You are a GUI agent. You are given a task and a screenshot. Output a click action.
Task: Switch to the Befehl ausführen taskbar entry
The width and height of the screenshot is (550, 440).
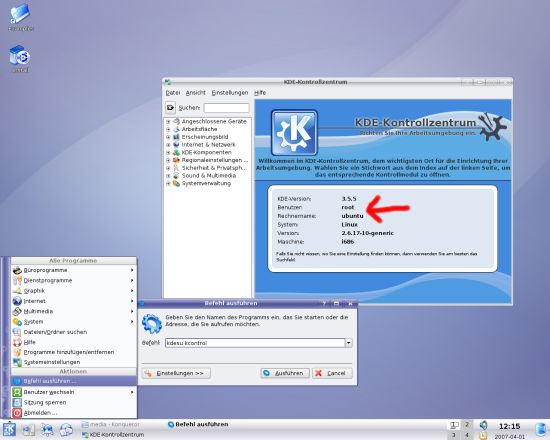click(x=198, y=424)
